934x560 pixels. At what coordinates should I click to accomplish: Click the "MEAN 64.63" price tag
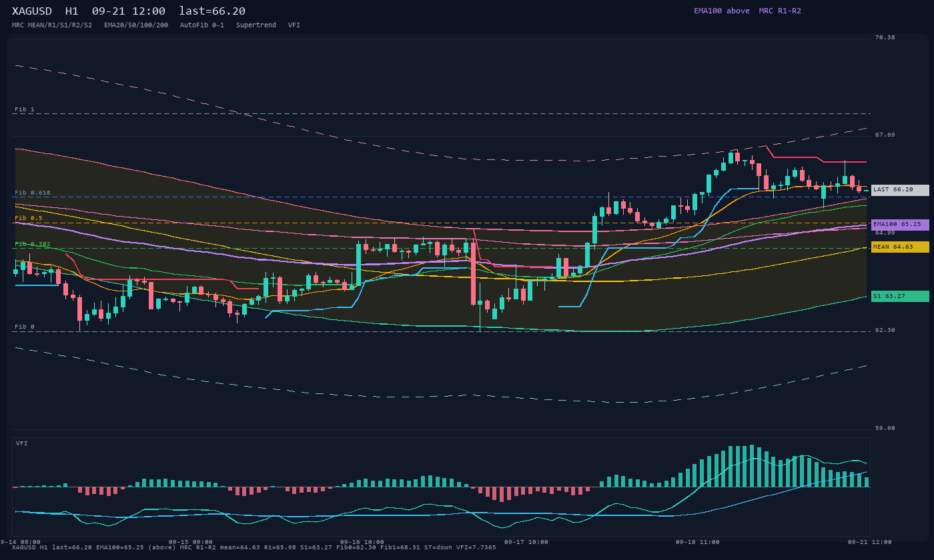(x=900, y=247)
